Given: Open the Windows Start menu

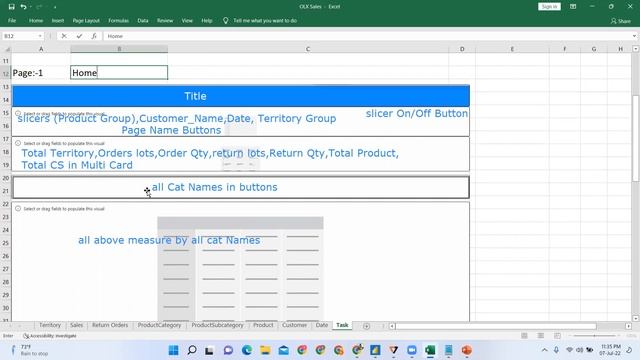Looking at the screenshot, I should 173,350.
